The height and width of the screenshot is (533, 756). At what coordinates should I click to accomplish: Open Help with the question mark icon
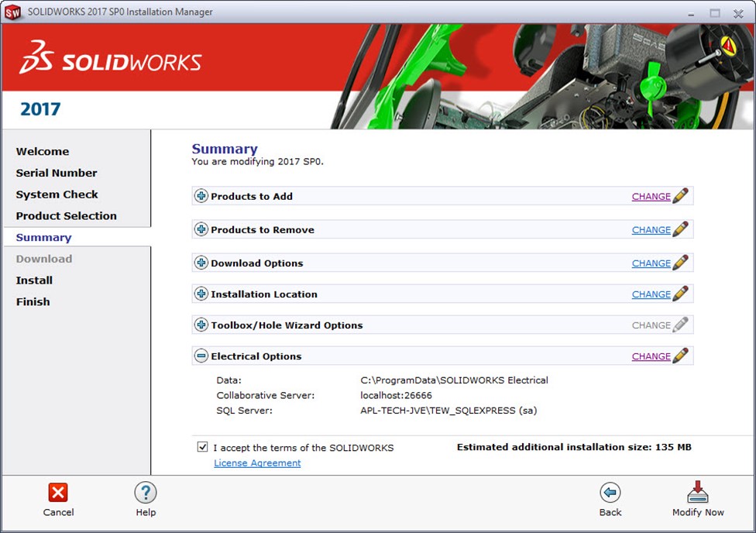(146, 493)
